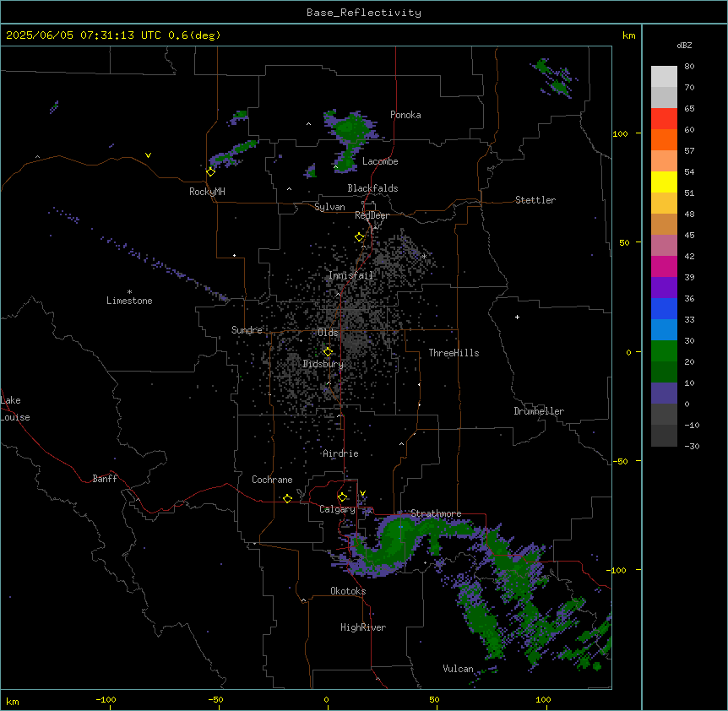Click the Stettler label

point(535,200)
